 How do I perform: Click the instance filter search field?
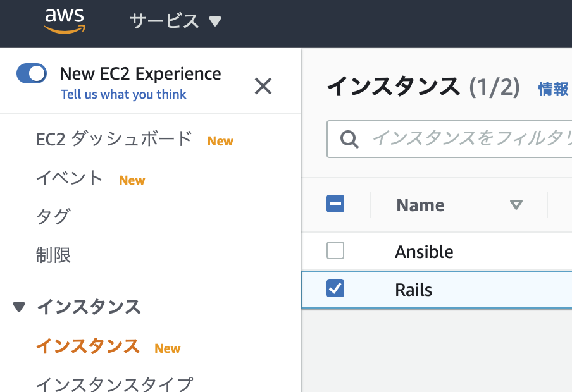point(449,139)
